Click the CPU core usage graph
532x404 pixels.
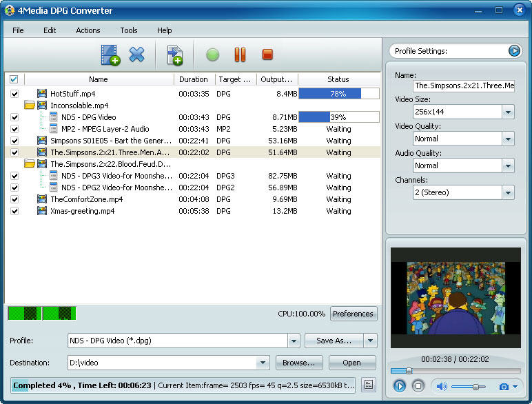coord(42,313)
